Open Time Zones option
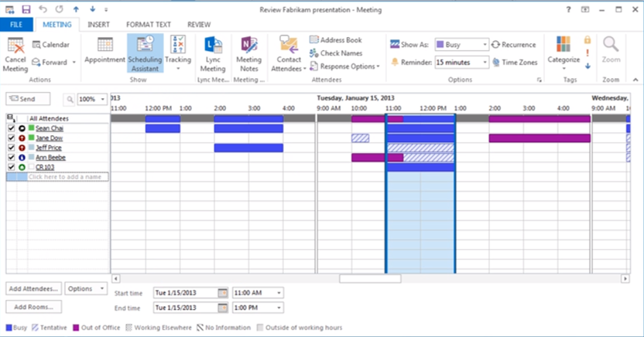This screenshot has height=337, width=644. pyautogui.click(x=515, y=63)
